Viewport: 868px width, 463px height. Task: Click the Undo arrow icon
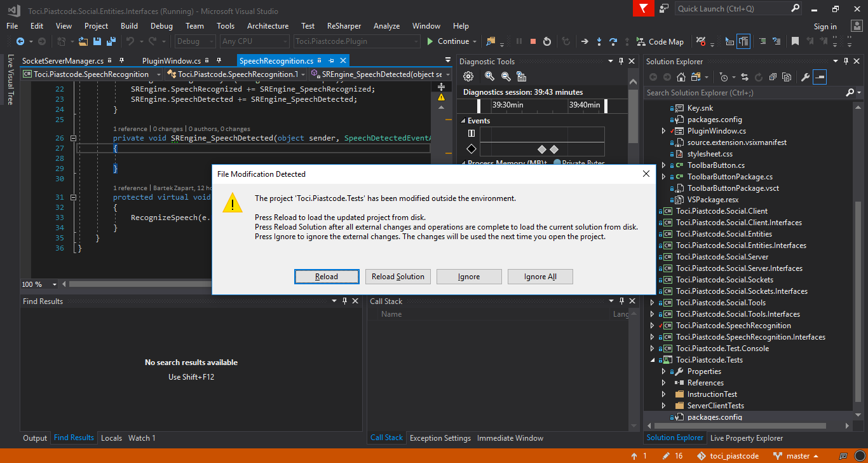point(130,41)
